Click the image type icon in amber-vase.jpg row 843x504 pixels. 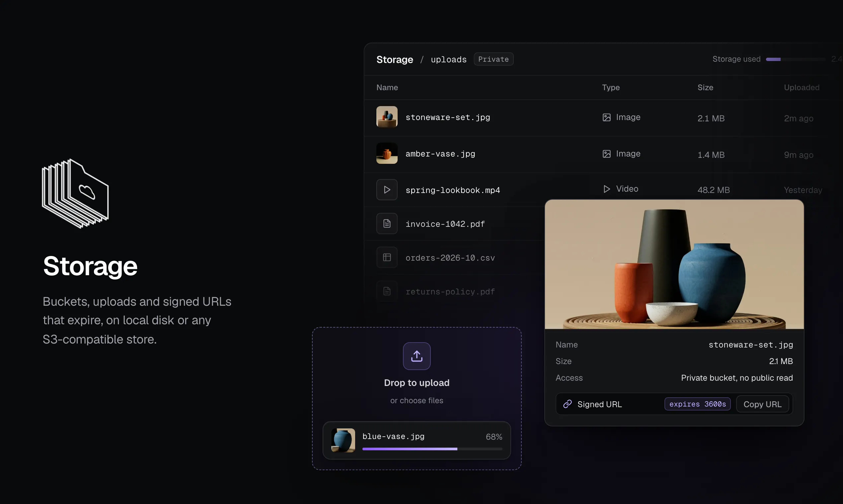[607, 154]
